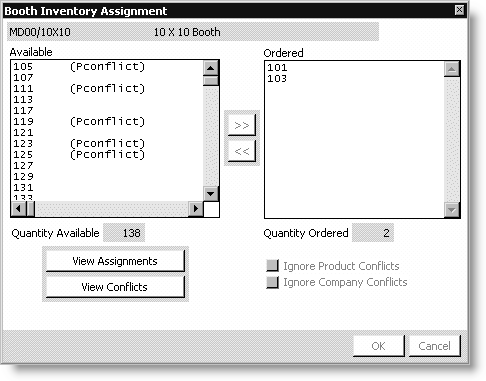
Task: Click Available list scroll-down arrow
Action: pyautogui.click(x=211, y=193)
